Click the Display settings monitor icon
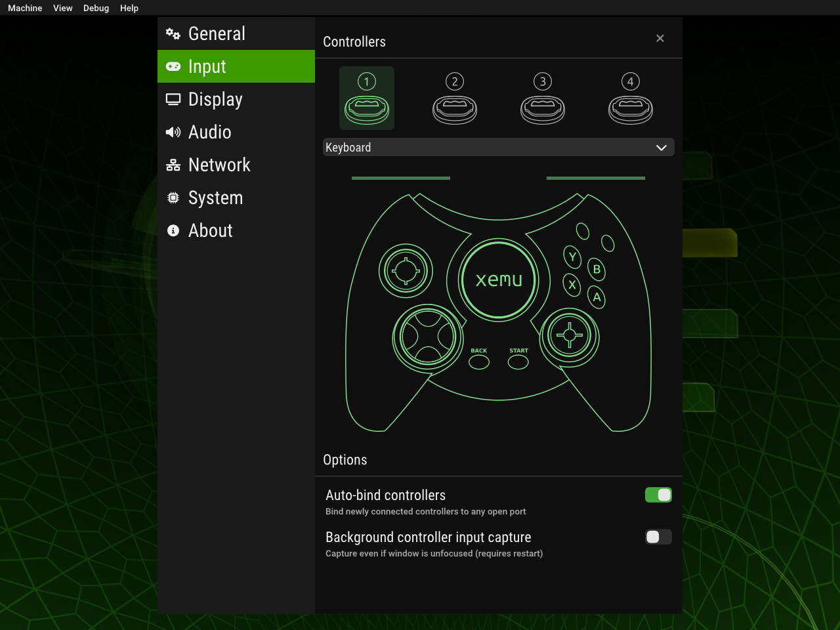Viewport: 840px width, 630px height. (x=173, y=99)
